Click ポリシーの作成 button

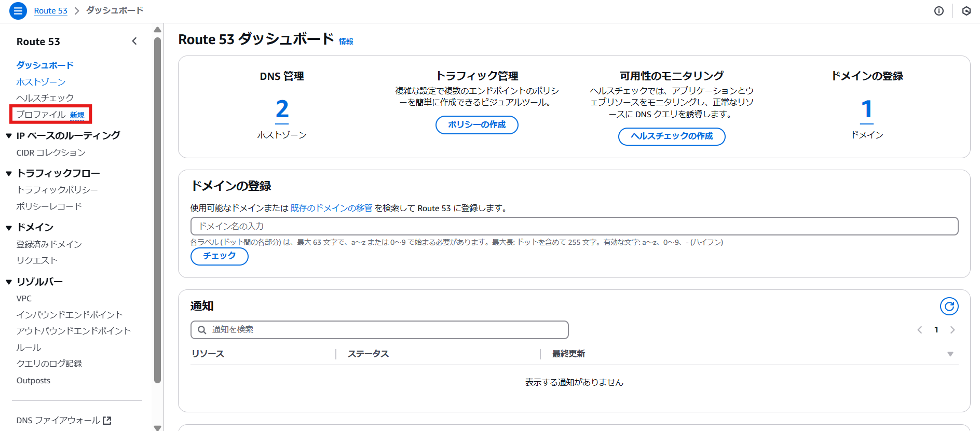[x=477, y=125]
